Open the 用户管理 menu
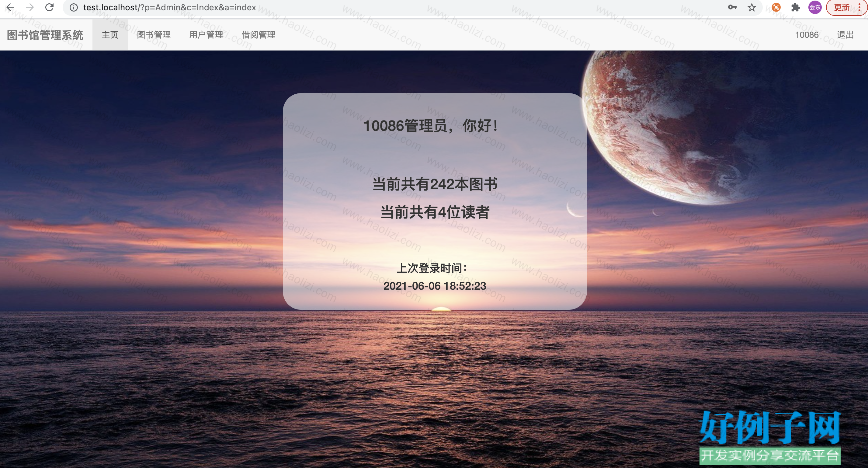The image size is (868, 468). pyautogui.click(x=206, y=35)
